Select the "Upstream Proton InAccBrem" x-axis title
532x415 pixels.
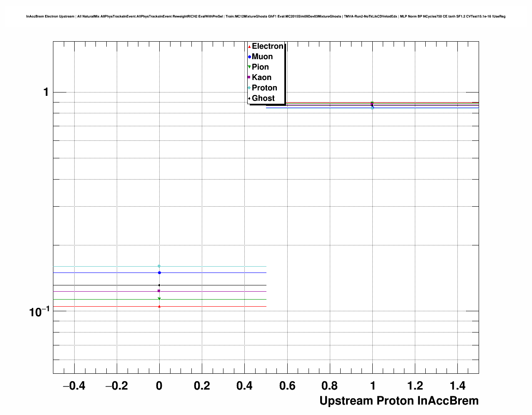pyautogui.click(x=399, y=401)
